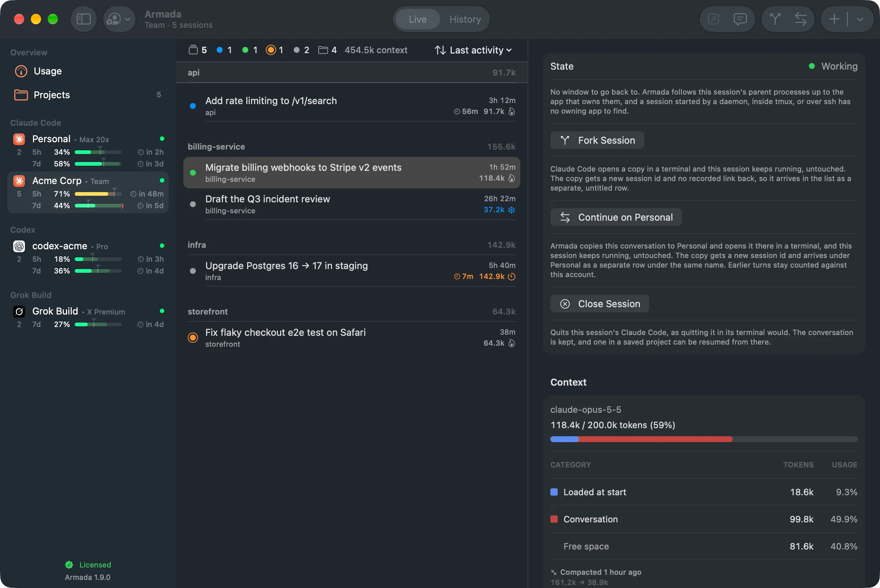Viewport: 880px width, 588px height.
Task: Click the context token usage bar
Action: tap(704, 439)
